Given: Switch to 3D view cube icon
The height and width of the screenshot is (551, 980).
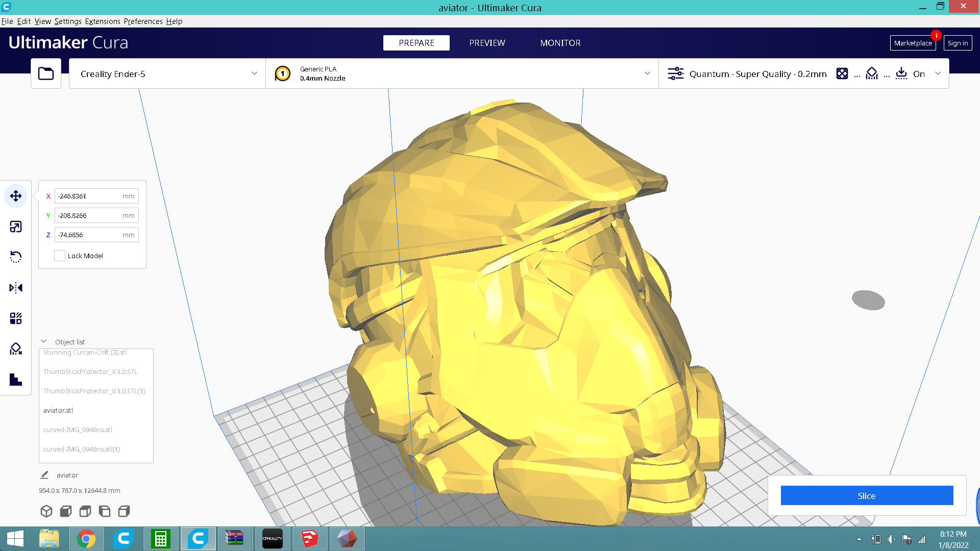Looking at the screenshot, I should (x=46, y=511).
